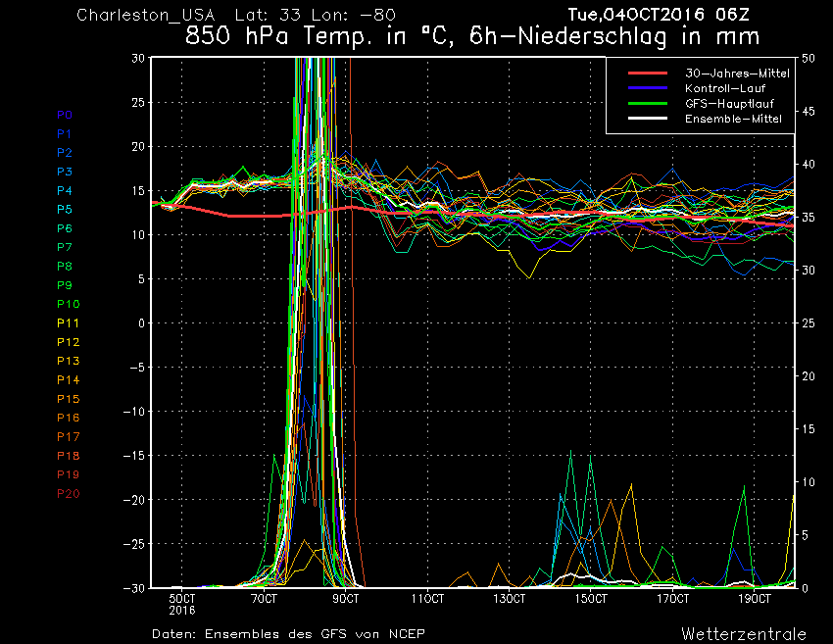Click the 850 hPa Temp chart title
The height and width of the screenshot is (644, 833).
click(x=472, y=36)
